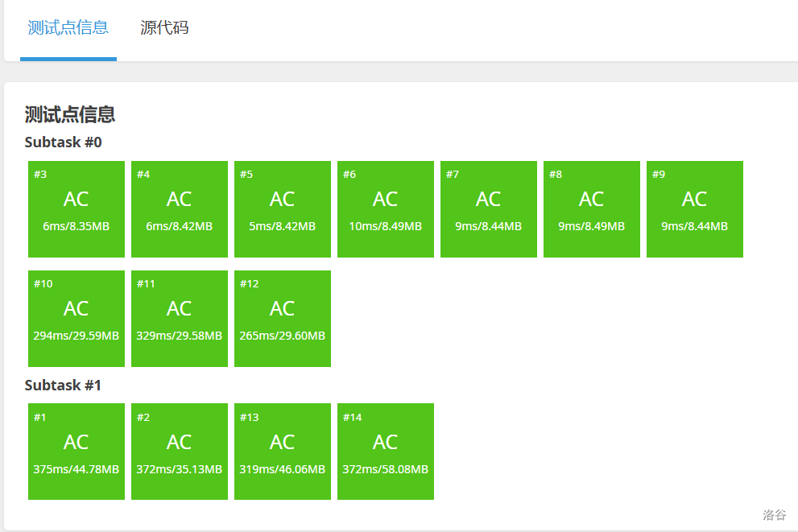Click test case #3 AC tile
The width and height of the screenshot is (798, 532).
[76, 209]
